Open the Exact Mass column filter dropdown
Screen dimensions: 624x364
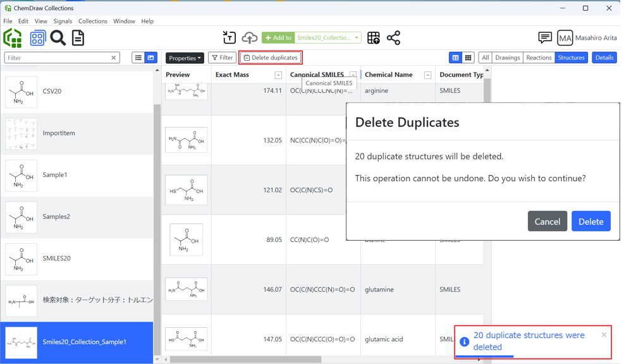point(278,75)
